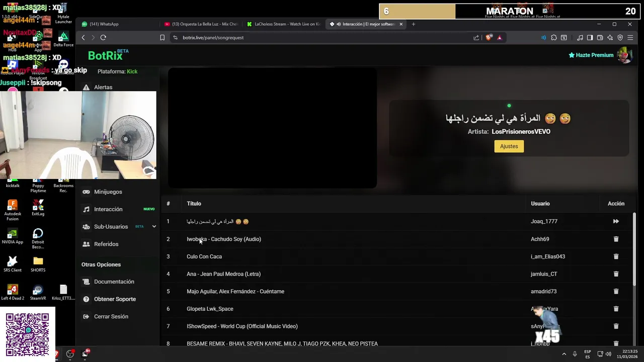The height and width of the screenshot is (362, 644).
Task: Delete Glopeta Lwk_Space song request
Action: point(616,309)
